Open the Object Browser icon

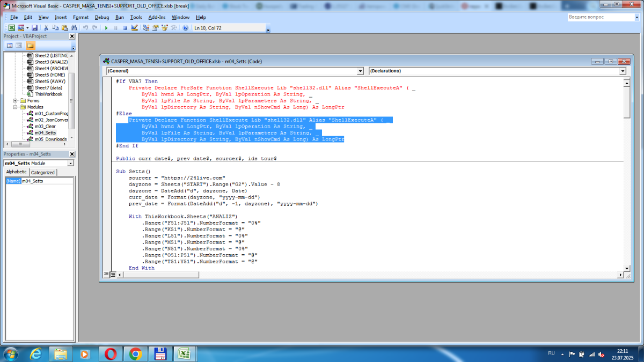164,27
